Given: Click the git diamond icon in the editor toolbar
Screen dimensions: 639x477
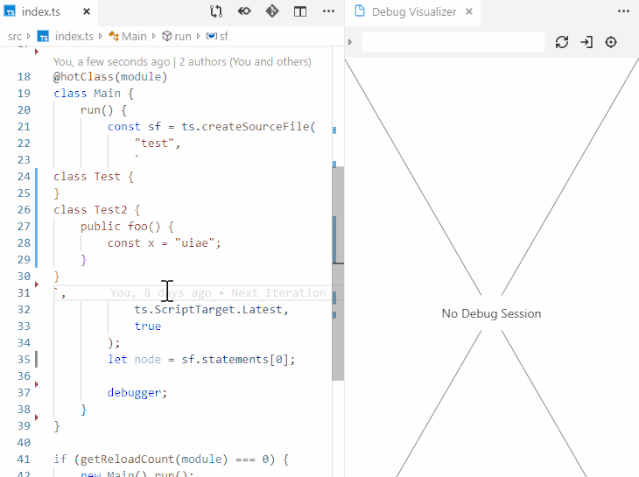Looking at the screenshot, I should pos(272,11).
